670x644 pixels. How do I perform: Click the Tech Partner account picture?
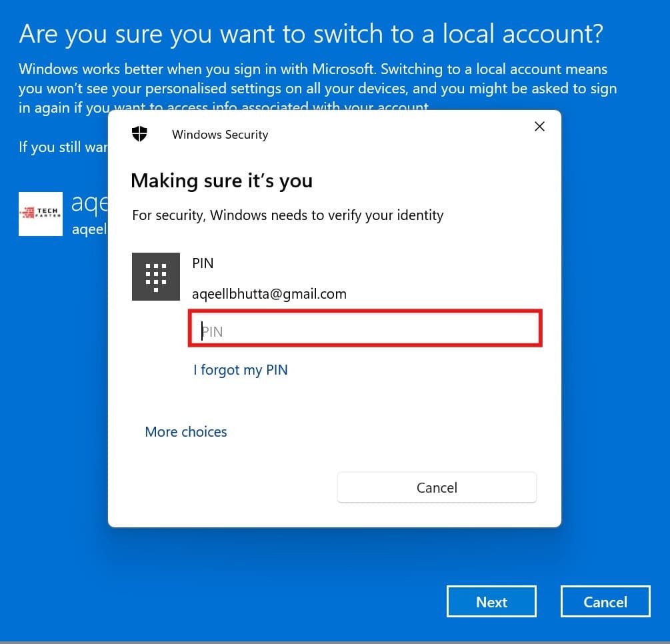41,214
